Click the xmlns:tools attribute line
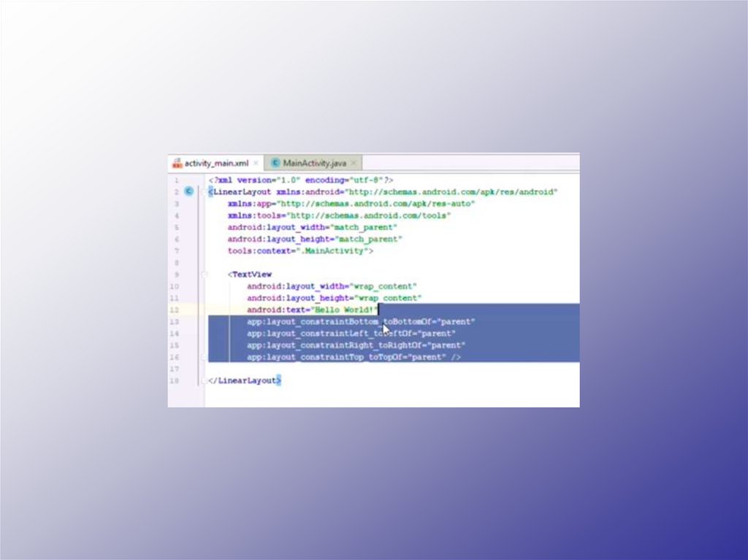748x560 pixels. tap(339, 215)
